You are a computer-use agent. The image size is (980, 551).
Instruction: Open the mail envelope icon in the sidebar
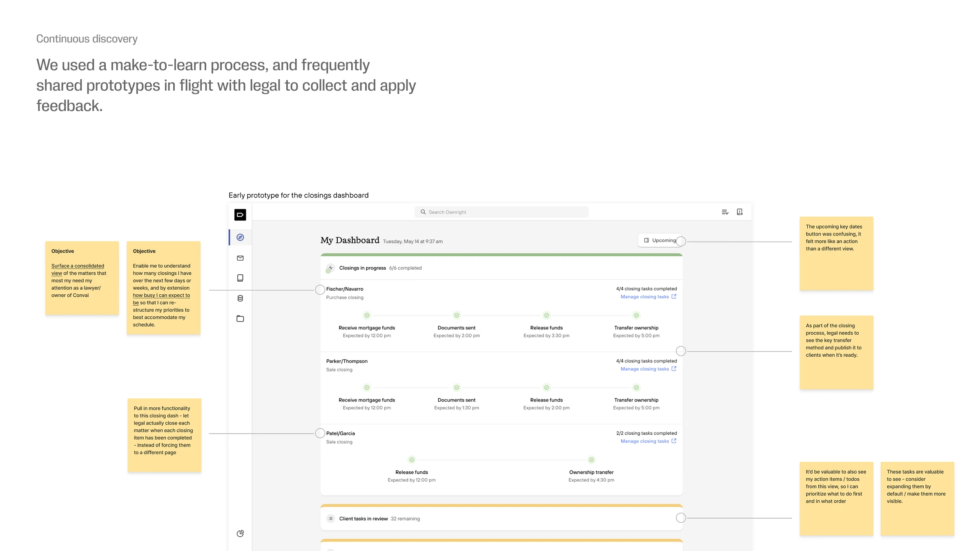[x=240, y=258]
